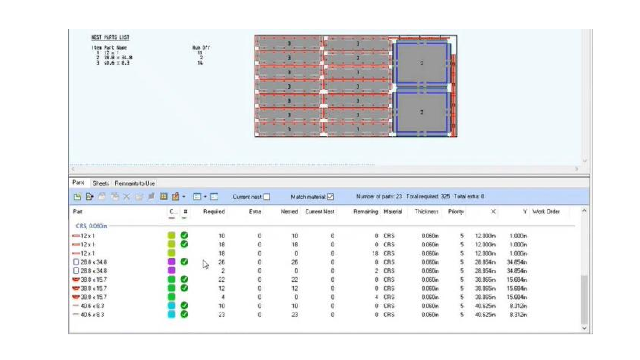640x360 pixels.
Task: Click the Material column header
Action: tap(393, 211)
